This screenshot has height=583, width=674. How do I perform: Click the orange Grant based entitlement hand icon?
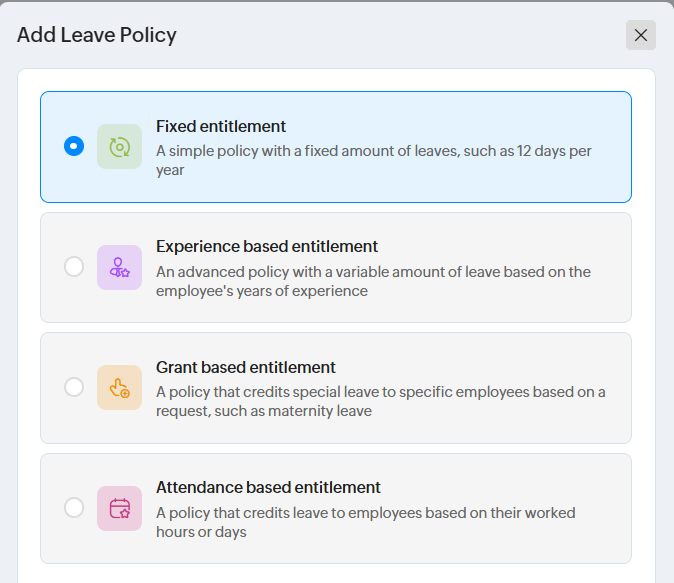[119, 387]
